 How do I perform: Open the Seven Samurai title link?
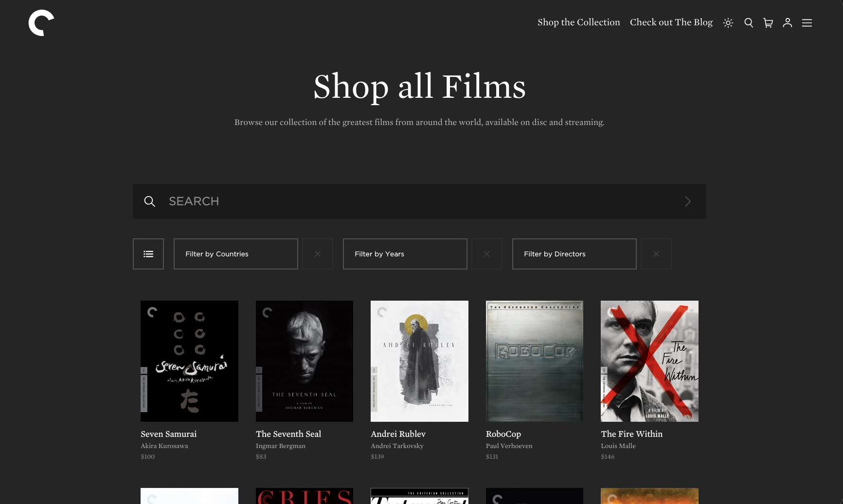coord(168,434)
